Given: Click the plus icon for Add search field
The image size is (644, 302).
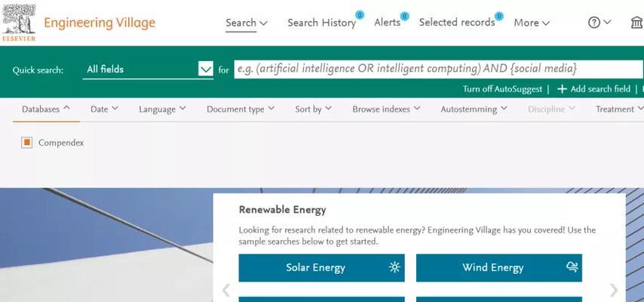Looking at the screenshot, I should (562, 89).
